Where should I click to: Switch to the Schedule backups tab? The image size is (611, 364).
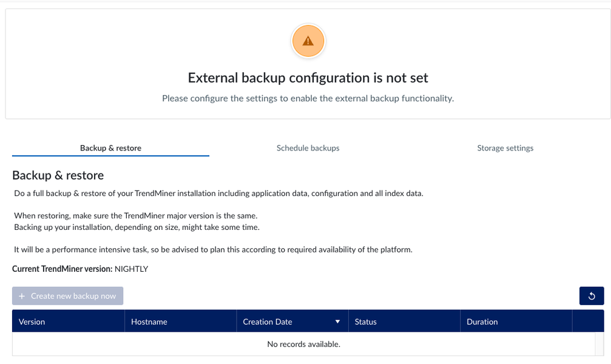(x=308, y=147)
